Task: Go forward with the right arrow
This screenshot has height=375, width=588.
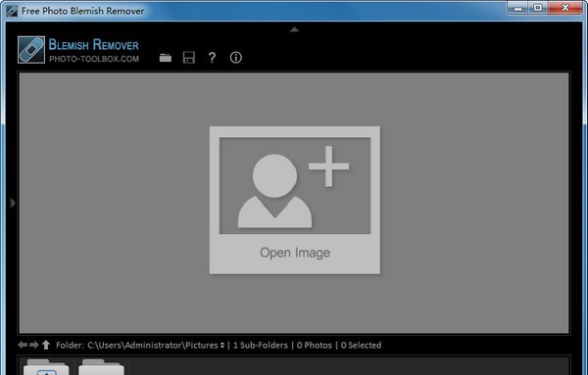Action: coord(34,345)
